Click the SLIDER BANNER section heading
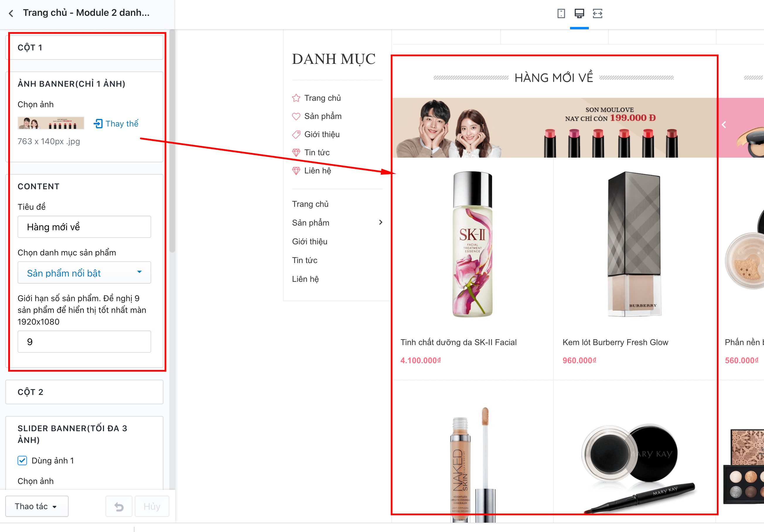 click(x=72, y=434)
